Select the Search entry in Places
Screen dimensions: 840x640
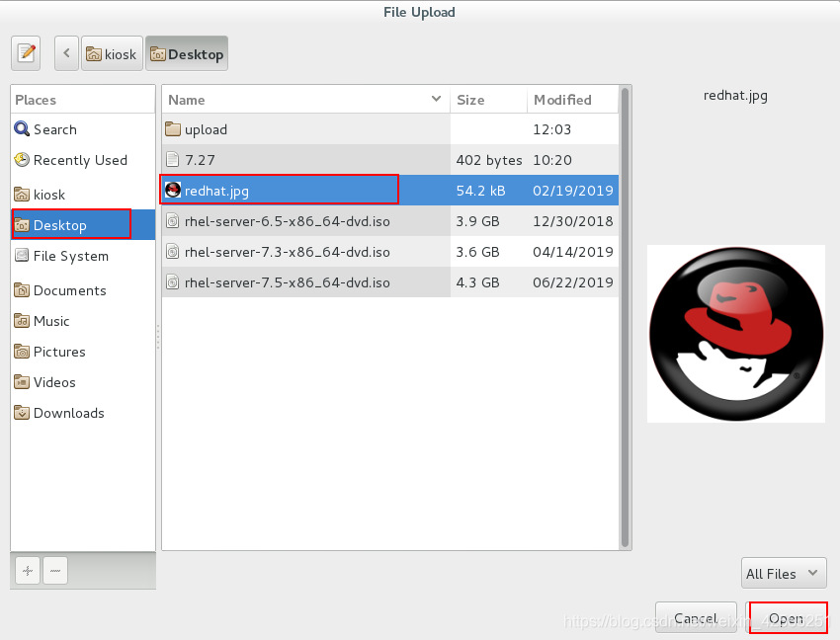83,129
